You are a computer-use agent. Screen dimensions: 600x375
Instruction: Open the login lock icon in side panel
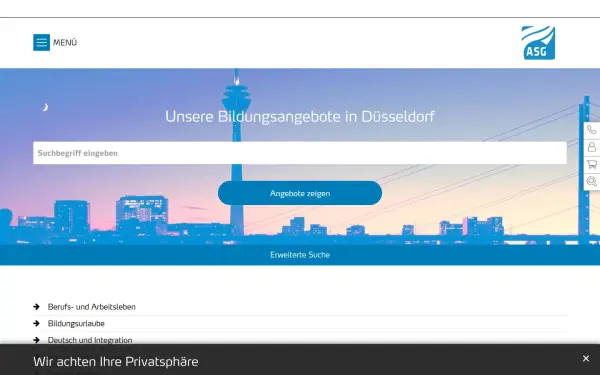point(592,147)
